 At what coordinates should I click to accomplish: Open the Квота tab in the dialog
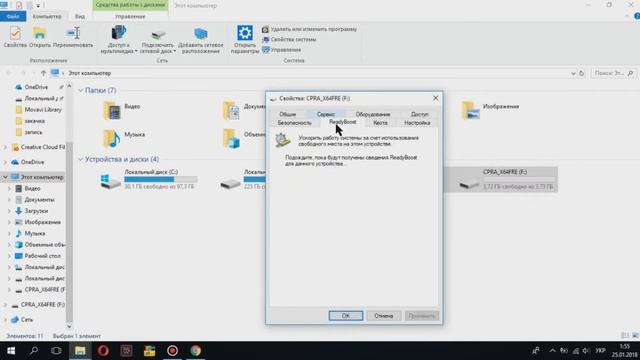(x=380, y=123)
